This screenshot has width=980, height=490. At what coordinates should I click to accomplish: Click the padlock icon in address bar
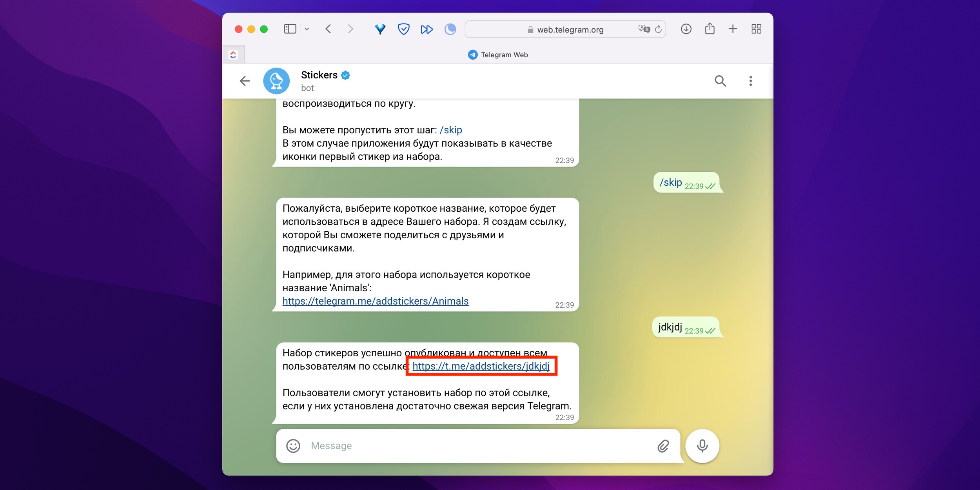[530, 30]
